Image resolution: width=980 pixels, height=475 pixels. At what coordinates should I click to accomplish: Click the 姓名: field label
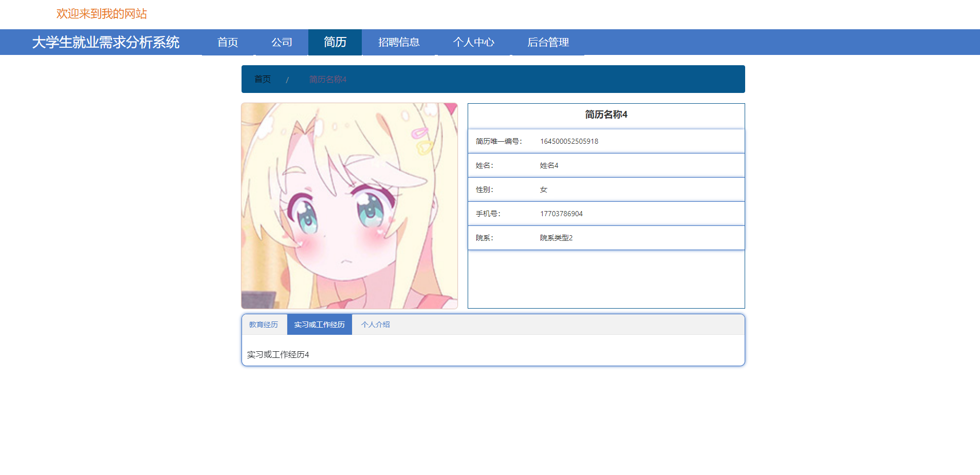[485, 165]
